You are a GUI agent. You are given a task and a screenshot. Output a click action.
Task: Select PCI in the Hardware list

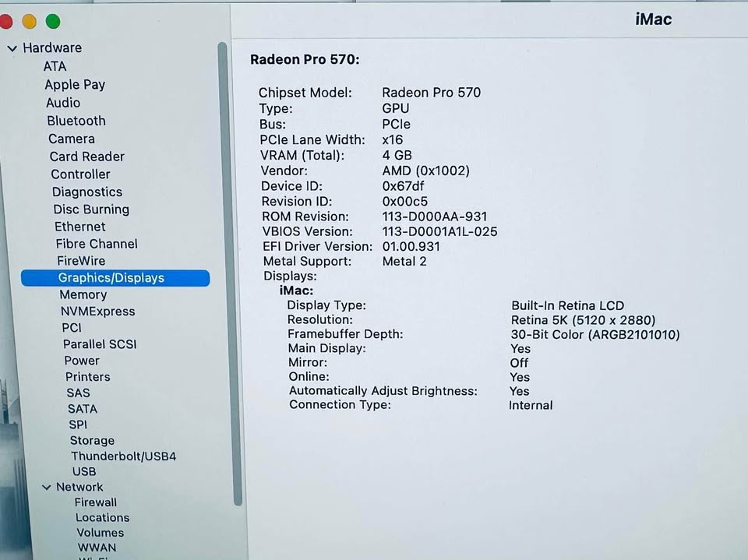72,328
